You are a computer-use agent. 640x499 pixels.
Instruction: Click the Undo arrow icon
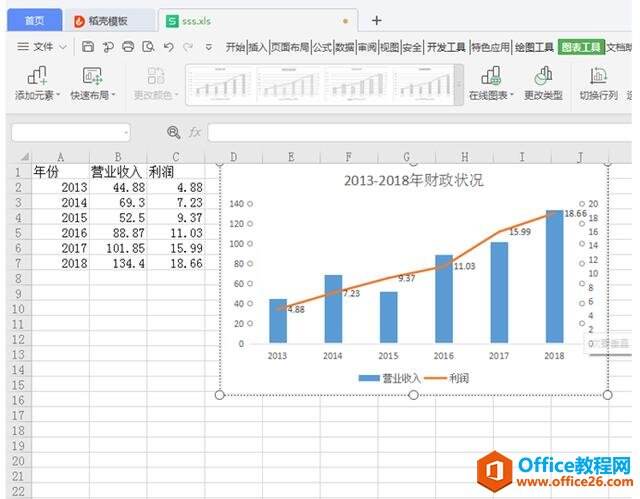(x=168, y=47)
